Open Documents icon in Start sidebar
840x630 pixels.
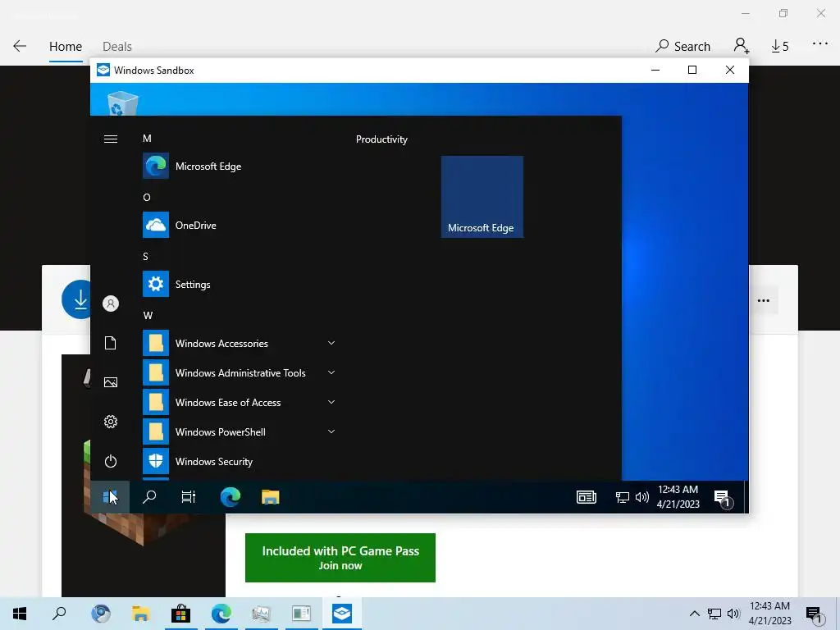pos(111,343)
